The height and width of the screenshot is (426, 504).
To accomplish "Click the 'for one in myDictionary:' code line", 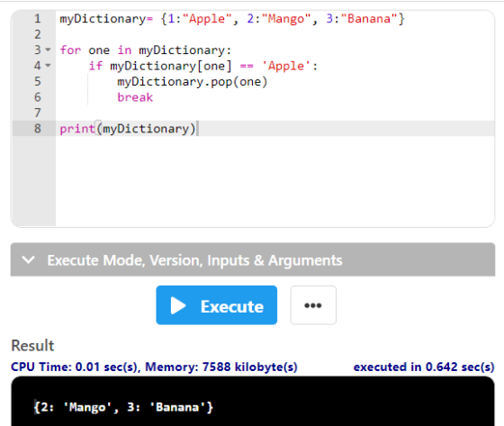I will [145, 50].
